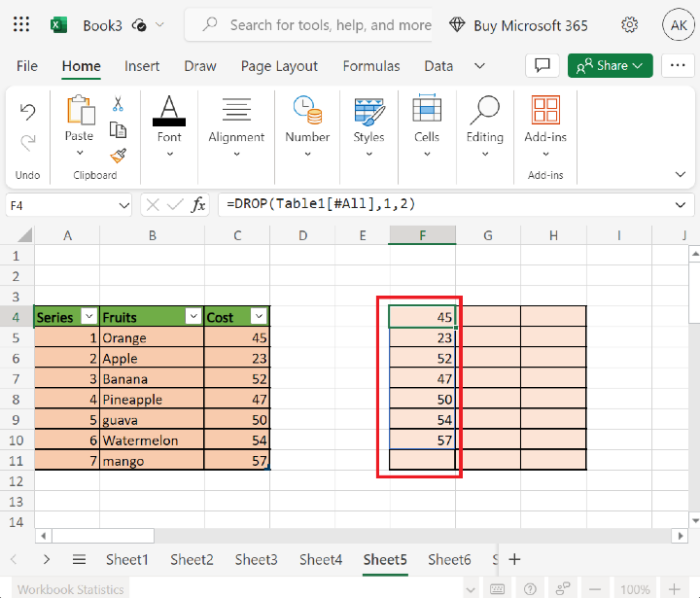700x598 pixels.
Task: Click the Cut scissors icon
Action: click(x=118, y=104)
